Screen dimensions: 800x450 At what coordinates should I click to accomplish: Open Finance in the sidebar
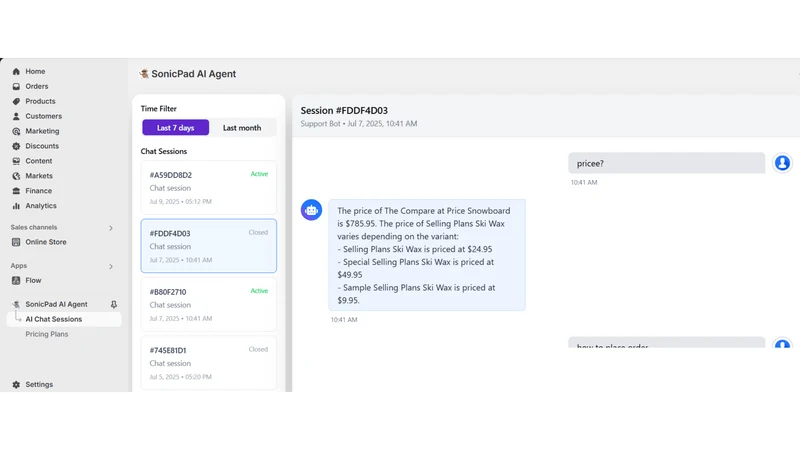tap(39, 191)
